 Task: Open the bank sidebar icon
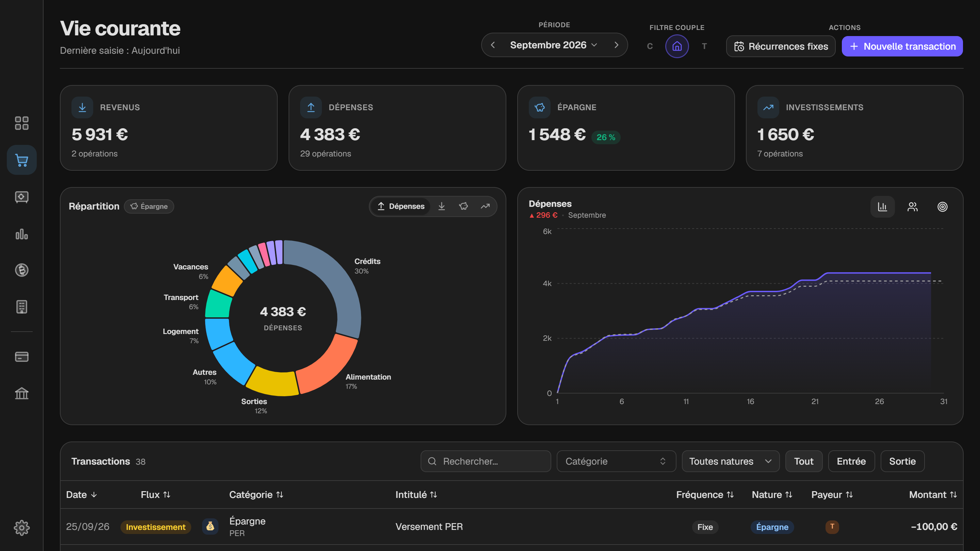(x=22, y=393)
